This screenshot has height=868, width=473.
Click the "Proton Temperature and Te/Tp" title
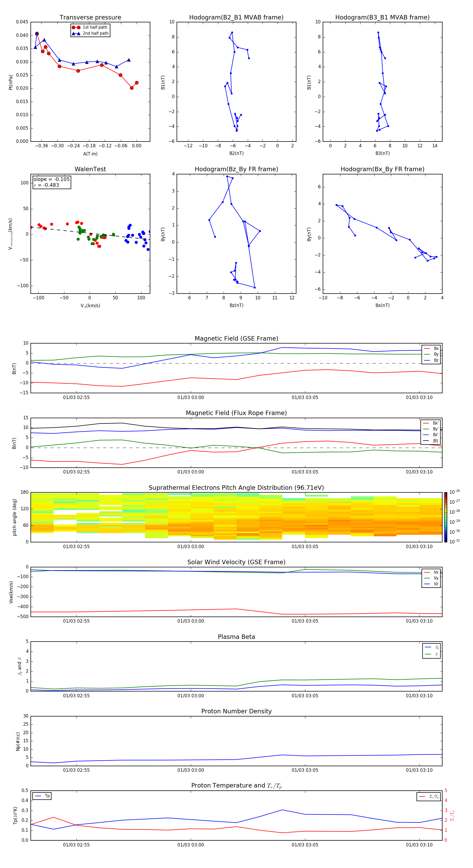coord(236,786)
